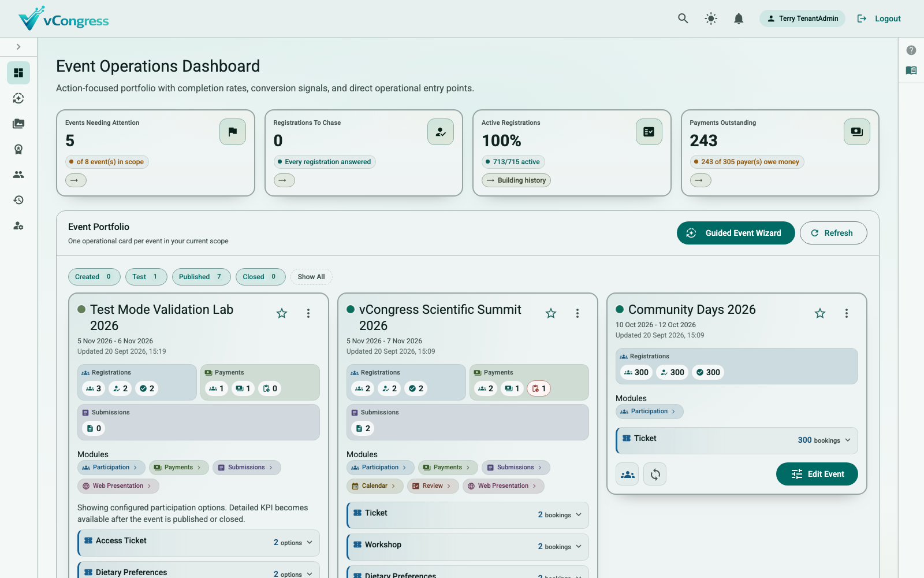This screenshot has height=578, width=924.
Task: Select the Show All filter
Action: (x=311, y=277)
